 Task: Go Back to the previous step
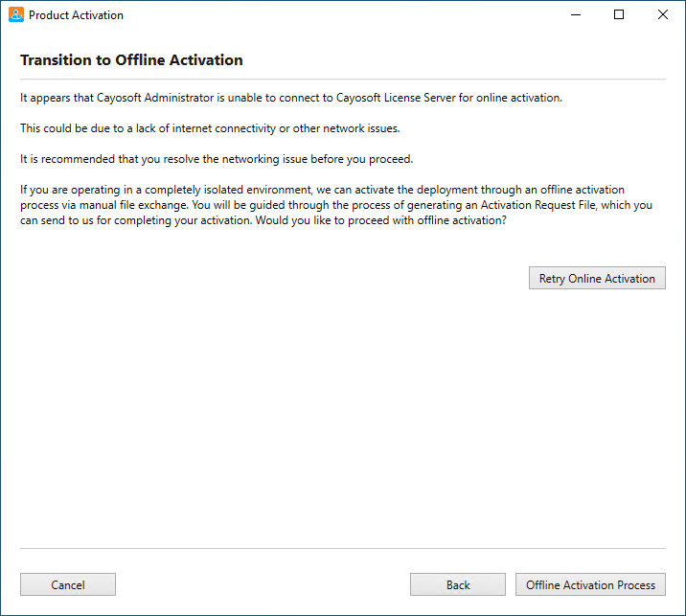tap(458, 584)
